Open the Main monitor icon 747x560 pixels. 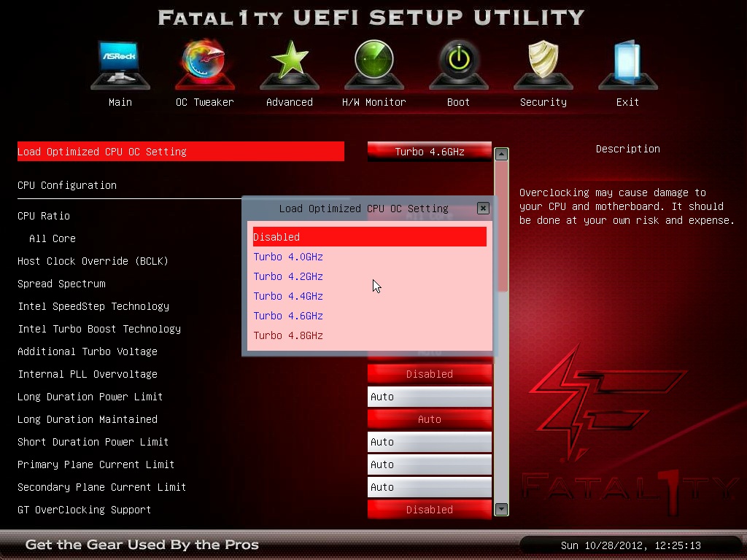pyautogui.click(x=120, y=65)
